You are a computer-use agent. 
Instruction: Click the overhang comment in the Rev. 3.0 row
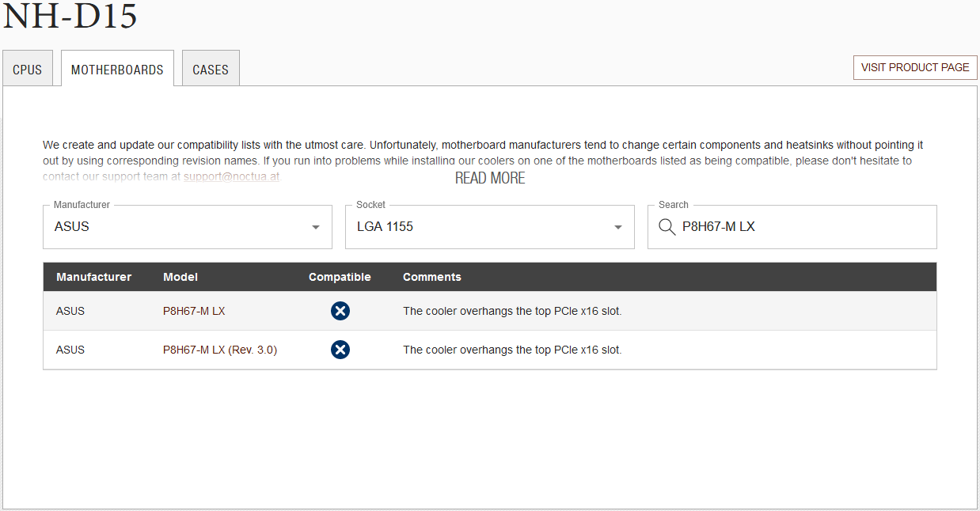coord(512,350)
